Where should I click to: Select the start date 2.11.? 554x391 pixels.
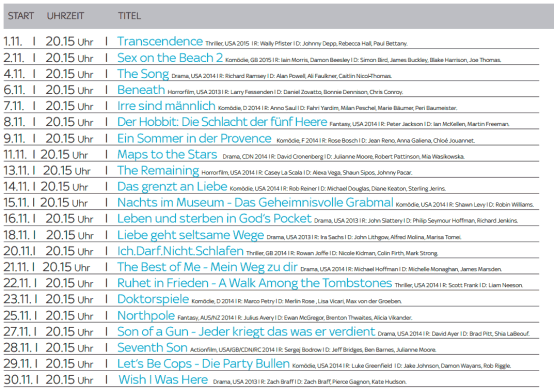(x=14, y=58)
